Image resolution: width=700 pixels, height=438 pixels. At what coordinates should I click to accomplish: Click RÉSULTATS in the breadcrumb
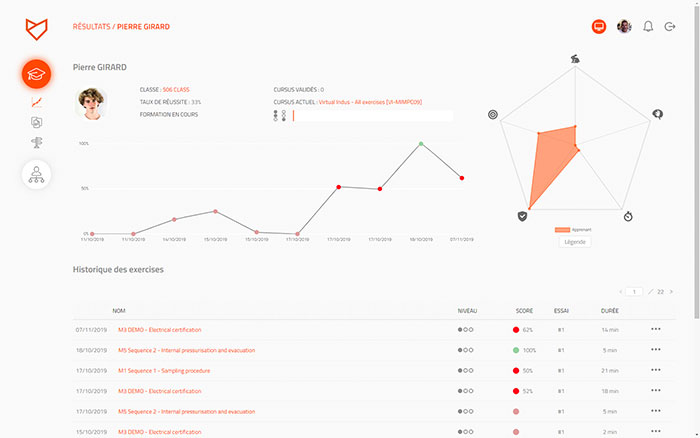pos(92,27)
